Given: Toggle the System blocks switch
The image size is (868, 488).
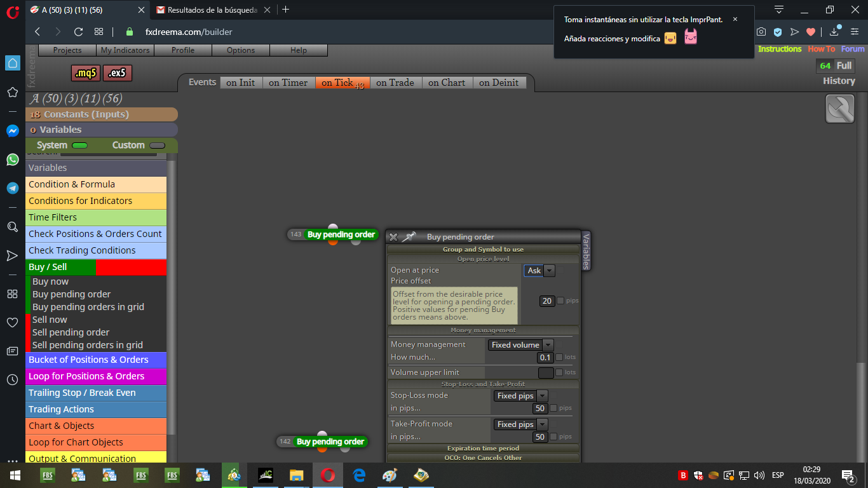Looking at the screenshot, I should (x=79, y=146).
